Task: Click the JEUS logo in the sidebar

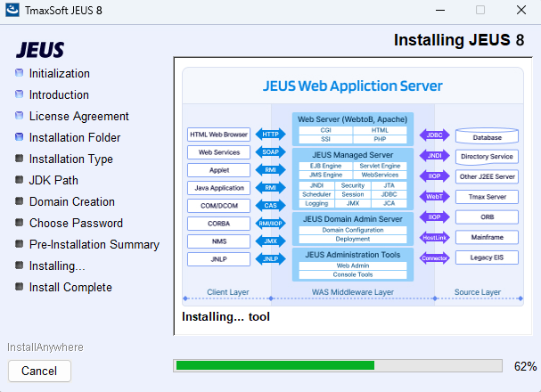Action: pyautogui.click(x=40, y=49)
